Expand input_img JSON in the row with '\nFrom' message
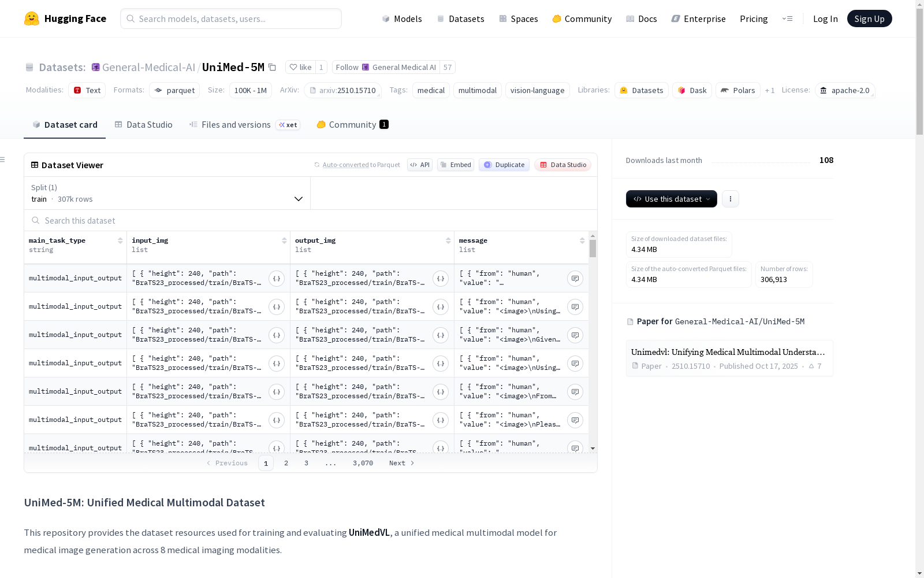The width and height of the screenshot is (924, 578). tap(277, 392)
